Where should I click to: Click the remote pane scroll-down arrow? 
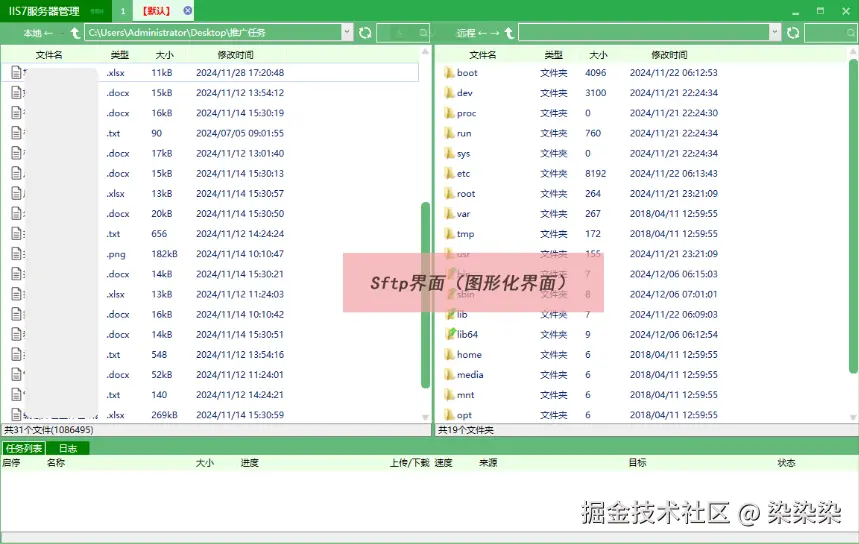(x=853, y=417)
